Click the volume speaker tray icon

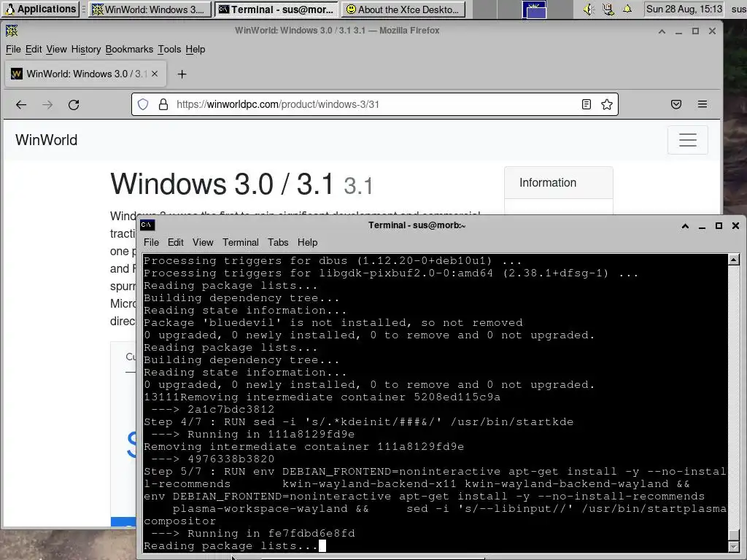click(589, 9)
